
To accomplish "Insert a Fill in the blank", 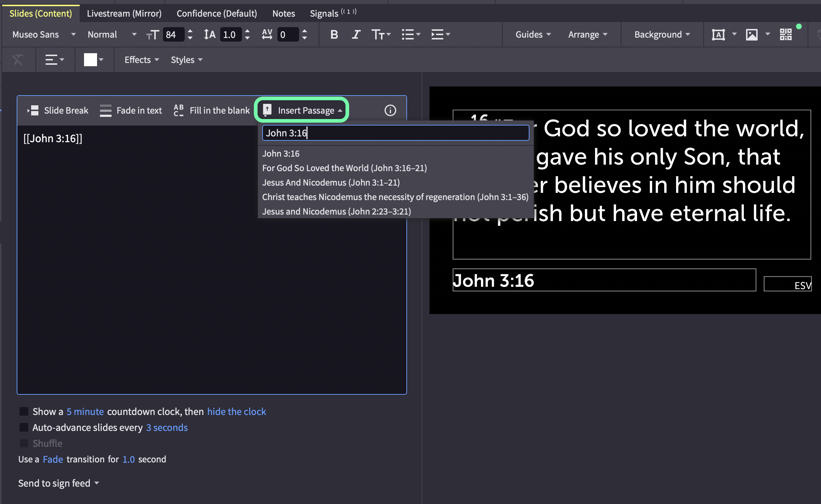I will click(211, 110).
